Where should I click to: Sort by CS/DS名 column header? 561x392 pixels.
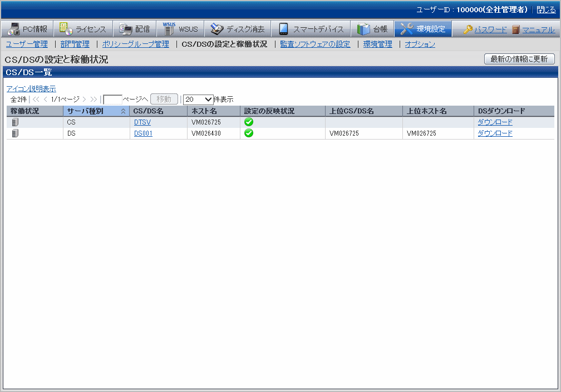tap(158, 111)
